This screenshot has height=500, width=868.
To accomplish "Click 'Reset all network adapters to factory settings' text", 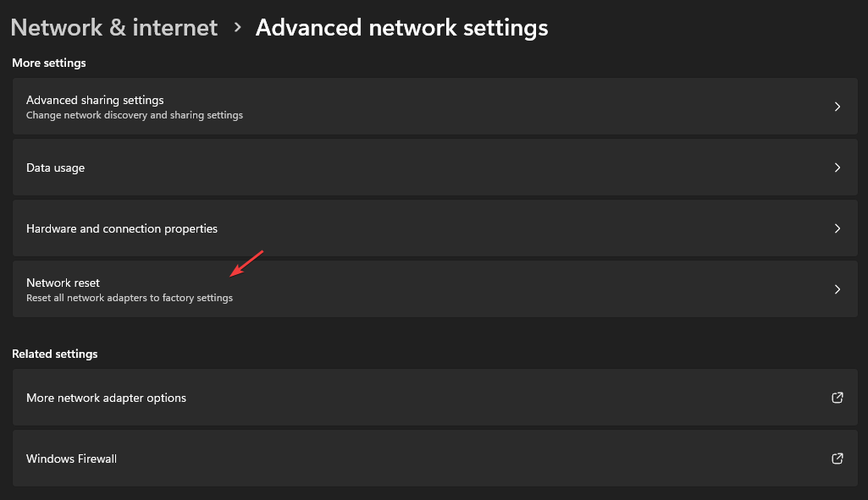I will pyautogui.click(x=130, y=298).
